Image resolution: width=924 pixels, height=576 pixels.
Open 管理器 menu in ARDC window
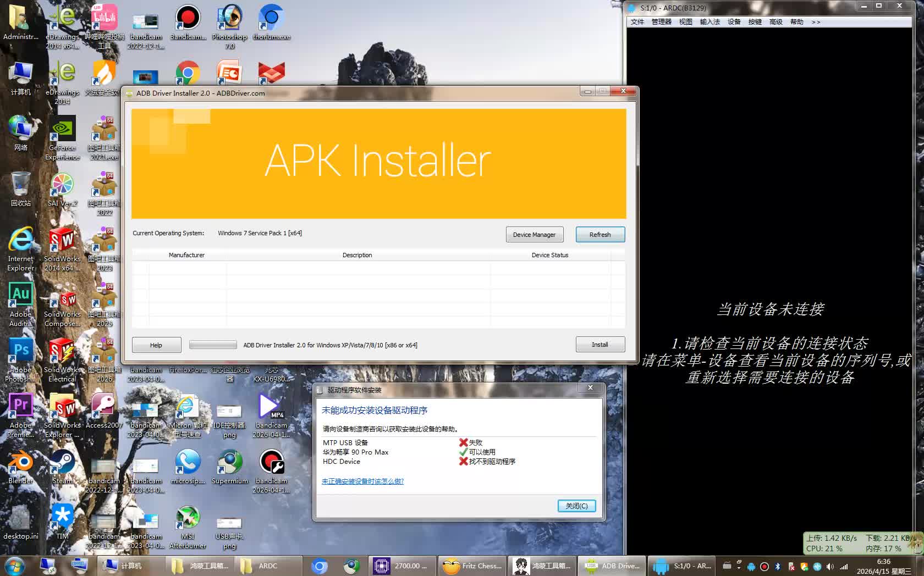point(661,22)
